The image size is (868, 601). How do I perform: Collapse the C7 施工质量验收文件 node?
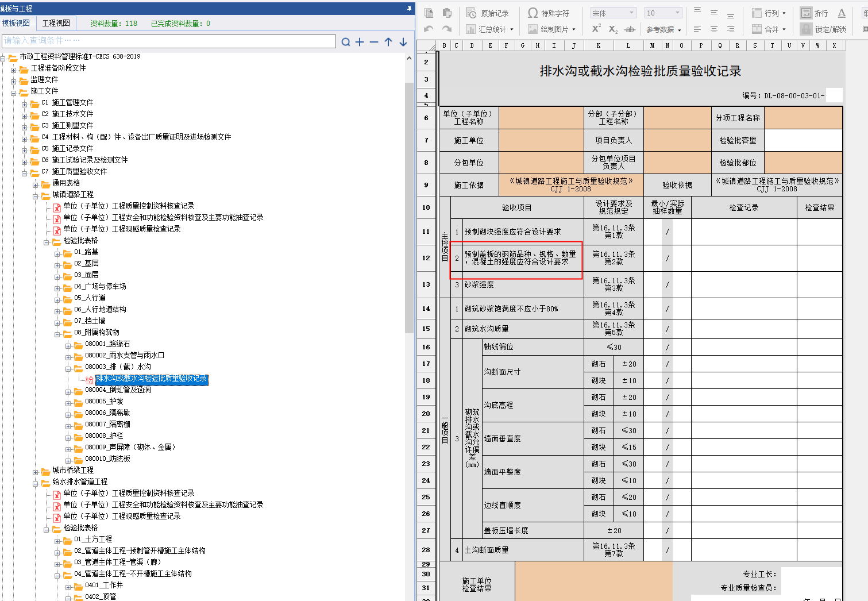(25, 174)
